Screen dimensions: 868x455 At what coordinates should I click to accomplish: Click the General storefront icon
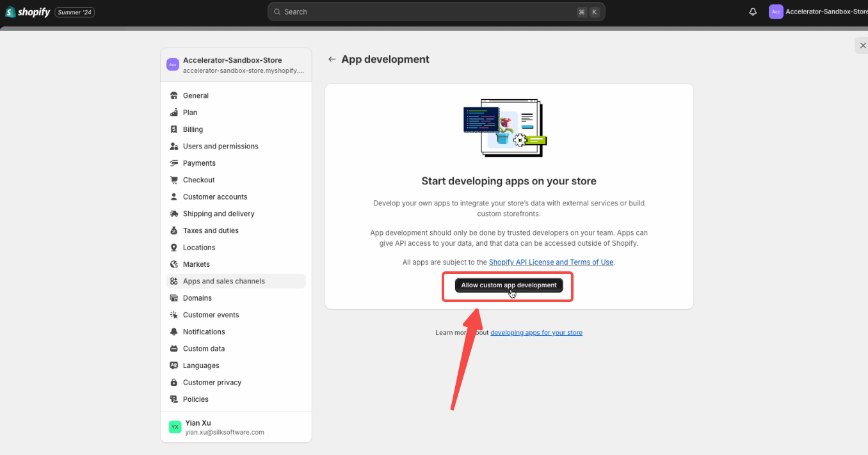tap(173, 96)
